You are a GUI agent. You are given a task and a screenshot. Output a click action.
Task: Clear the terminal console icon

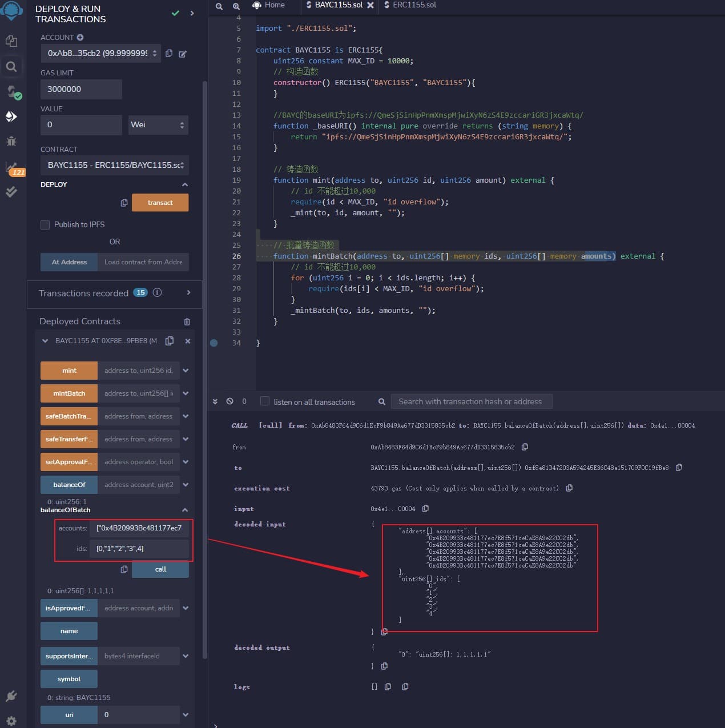229,401
